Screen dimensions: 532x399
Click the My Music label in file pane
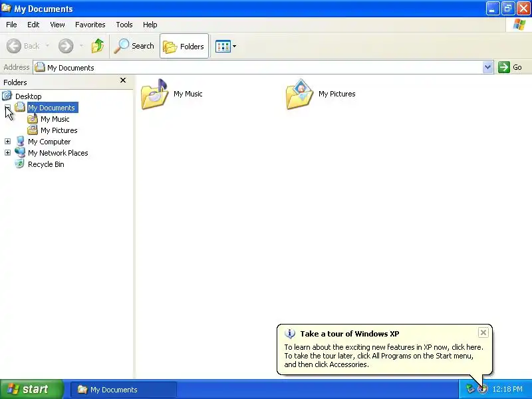point(188,94)
